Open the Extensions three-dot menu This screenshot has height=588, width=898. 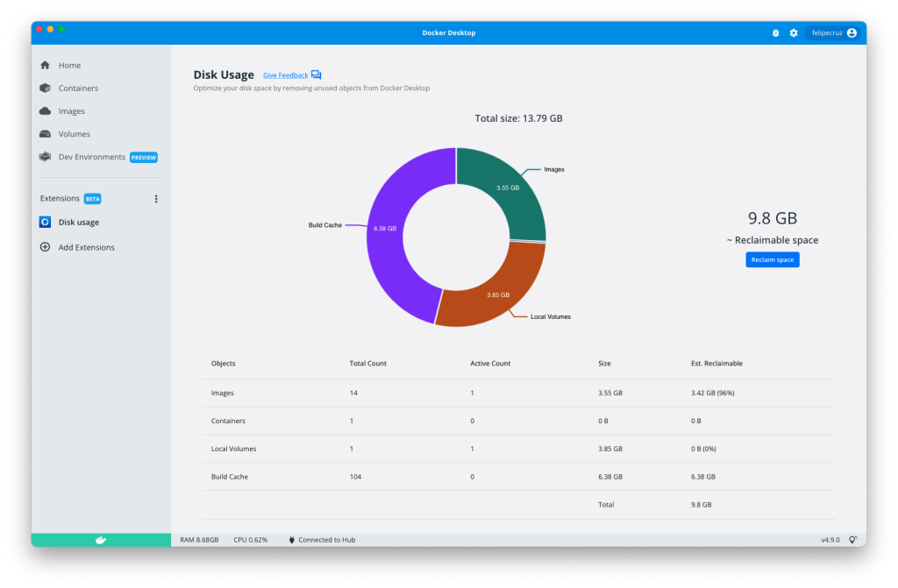156,199
